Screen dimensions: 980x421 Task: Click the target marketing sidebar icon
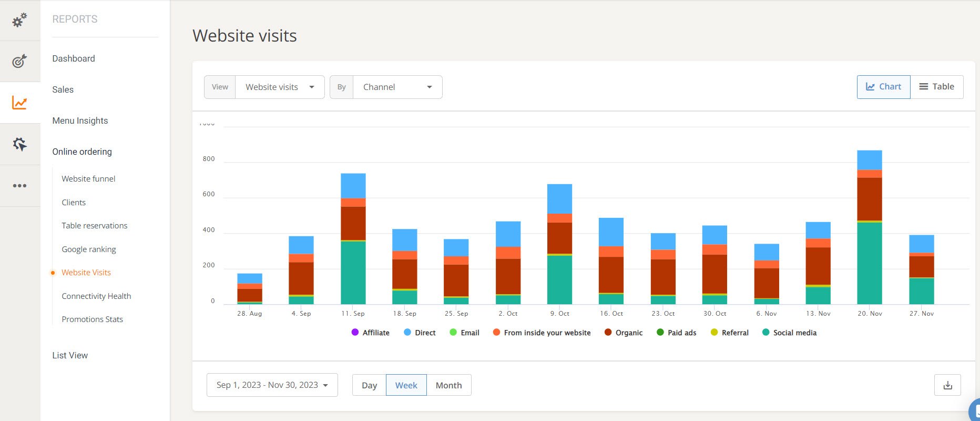pos(19,61)
